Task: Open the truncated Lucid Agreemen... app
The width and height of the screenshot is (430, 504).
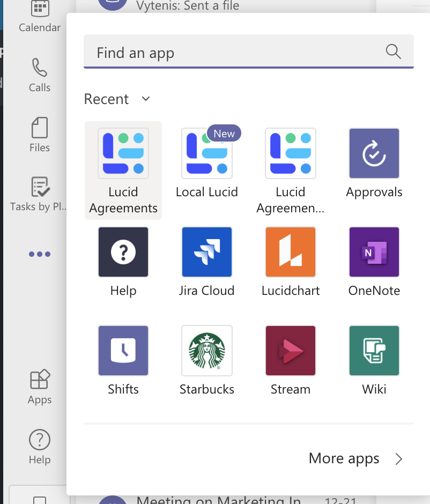Action: point(291,171)
